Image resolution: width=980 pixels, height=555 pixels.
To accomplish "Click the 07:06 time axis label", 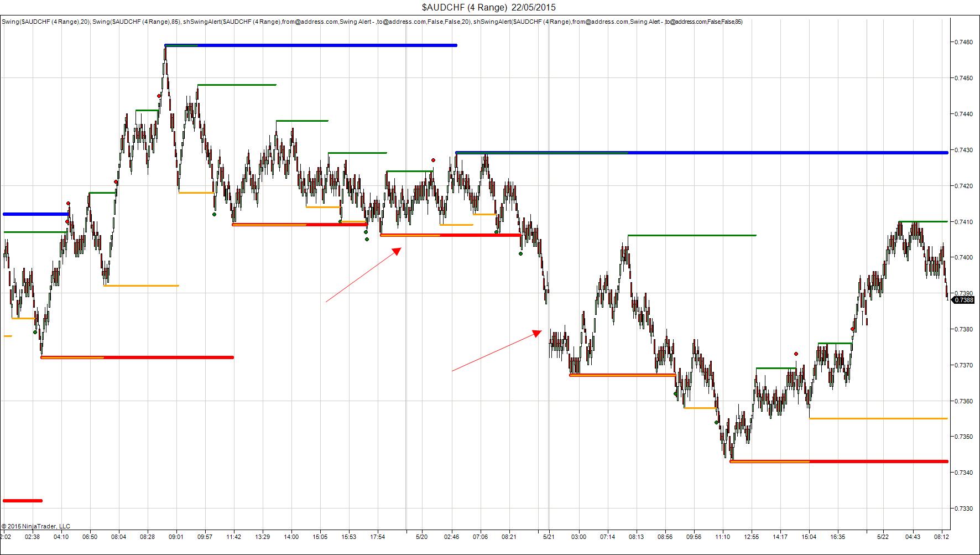I will pyautogui.click(x=480, y=537).
